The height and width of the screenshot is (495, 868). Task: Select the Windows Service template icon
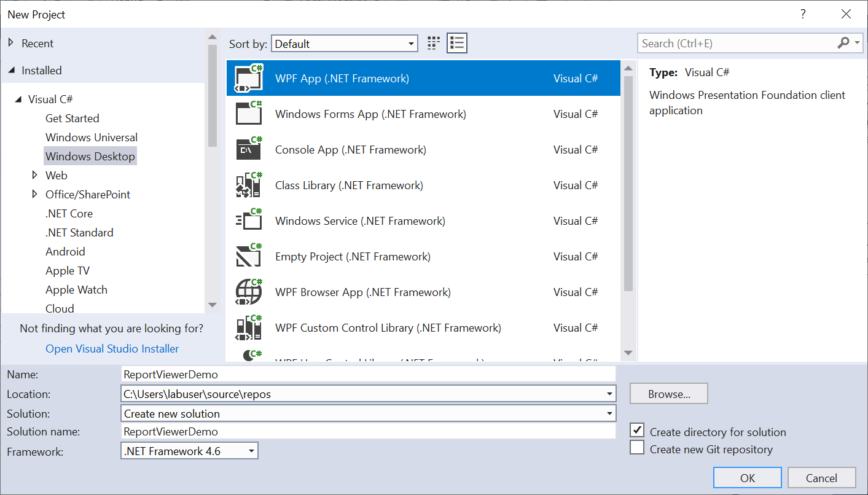(249, 221)
